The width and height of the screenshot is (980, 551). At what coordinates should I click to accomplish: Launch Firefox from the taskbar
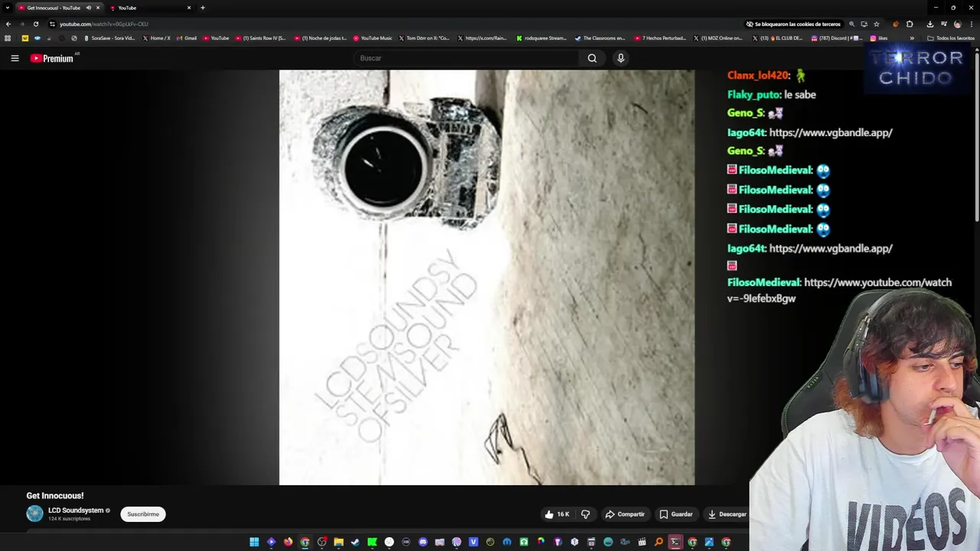(x=288, y=542)
